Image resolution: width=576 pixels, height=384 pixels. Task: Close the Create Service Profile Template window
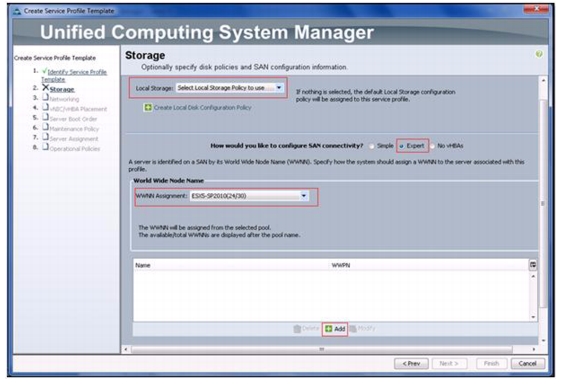coord(536,9)
